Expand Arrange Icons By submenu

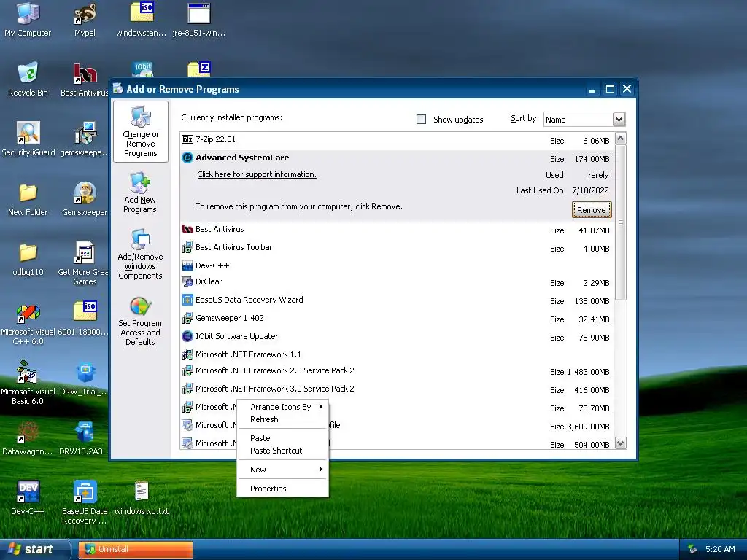283,407
